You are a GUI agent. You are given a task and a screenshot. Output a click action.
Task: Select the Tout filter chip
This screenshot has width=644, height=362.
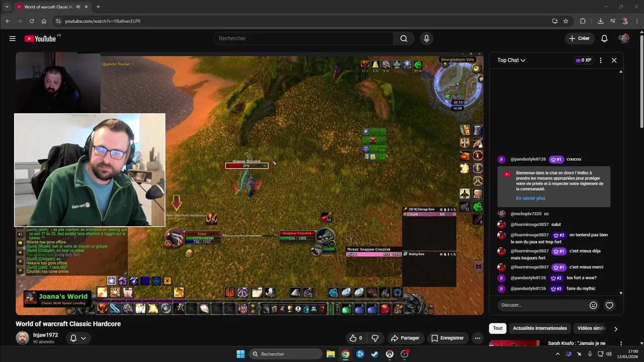498,328
